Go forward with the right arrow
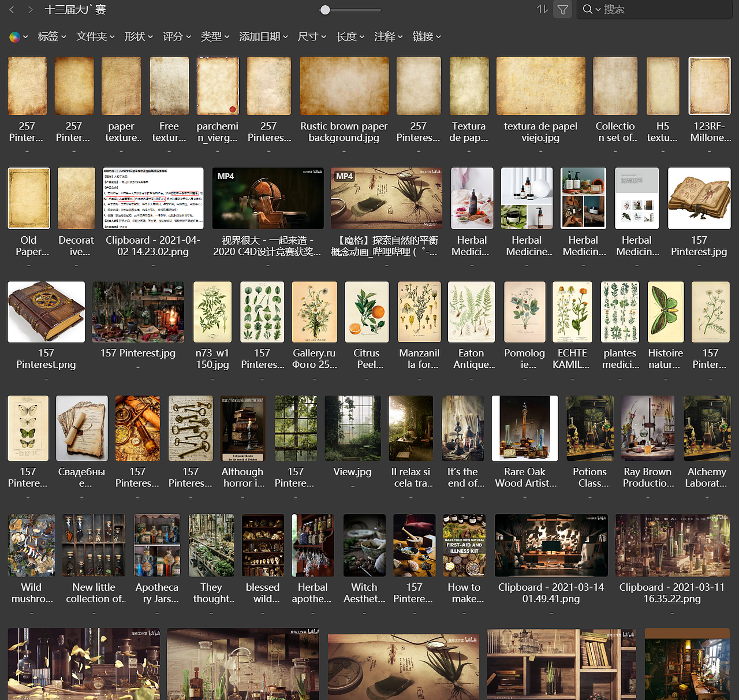This screenshot has height=700, width=739. point(31,9)
